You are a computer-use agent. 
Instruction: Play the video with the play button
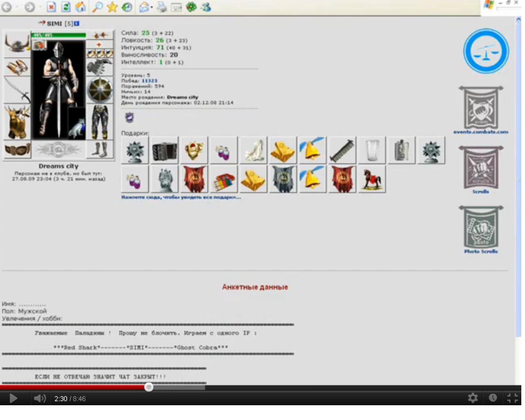point(13,398)
